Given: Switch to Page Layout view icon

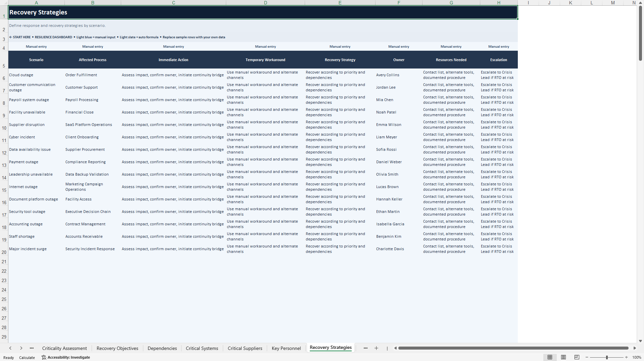Looking at the screenshot, I should pos(563,357).
